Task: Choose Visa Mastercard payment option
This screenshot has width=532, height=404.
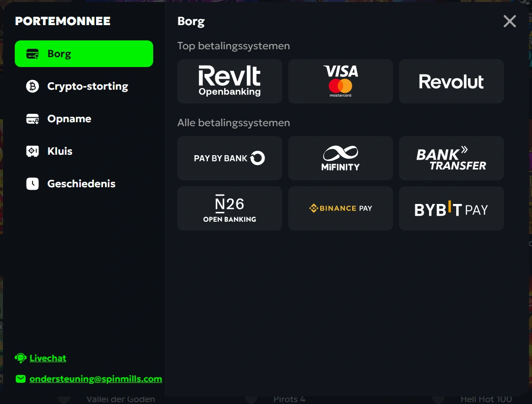Action: (340, 81)
